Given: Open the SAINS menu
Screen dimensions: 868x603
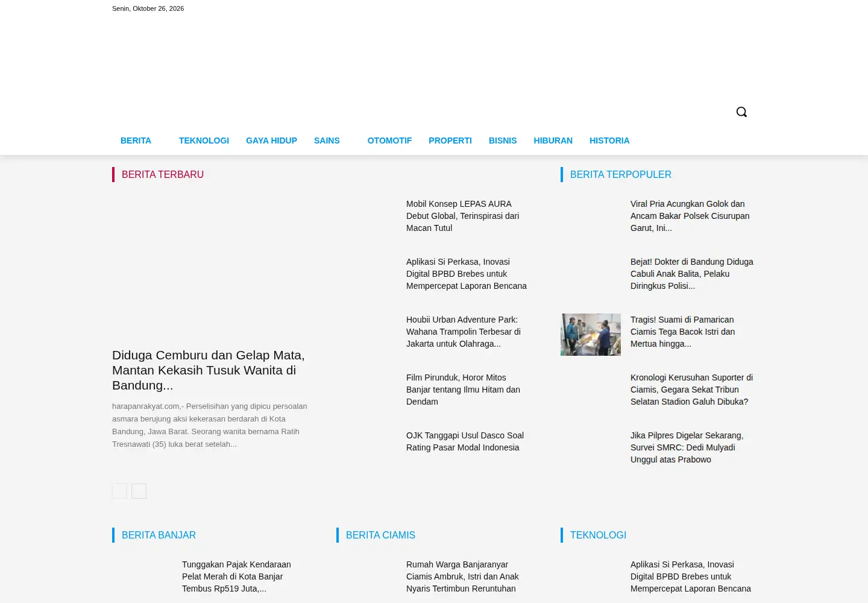Looking at the screenshot, I should coord(327,140).
